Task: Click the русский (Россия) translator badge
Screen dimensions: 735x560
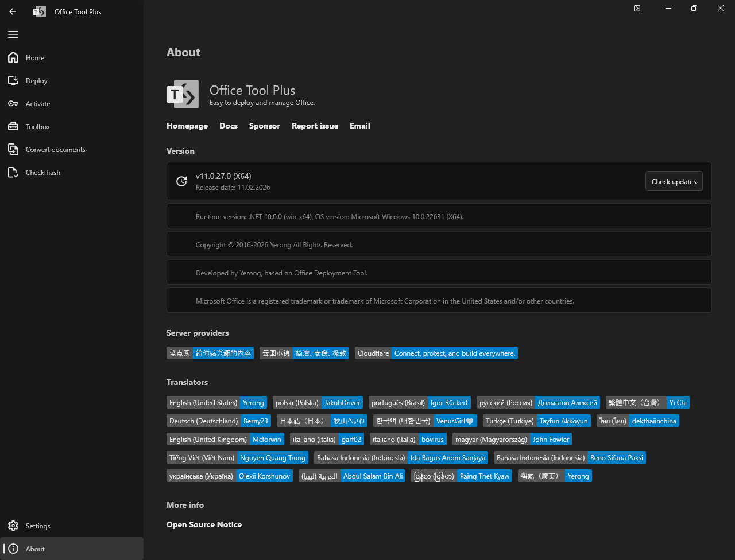Action: tap(538, 402)
